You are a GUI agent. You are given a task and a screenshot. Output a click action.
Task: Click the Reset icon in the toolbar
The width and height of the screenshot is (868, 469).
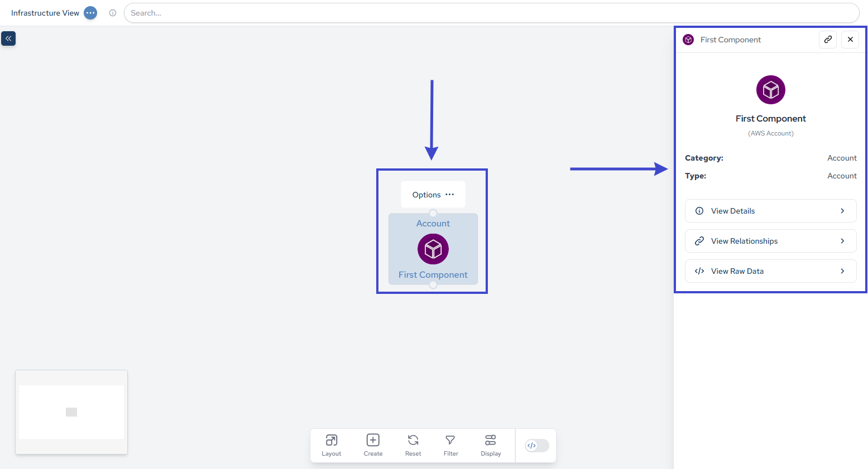click(x=413, y=445)
